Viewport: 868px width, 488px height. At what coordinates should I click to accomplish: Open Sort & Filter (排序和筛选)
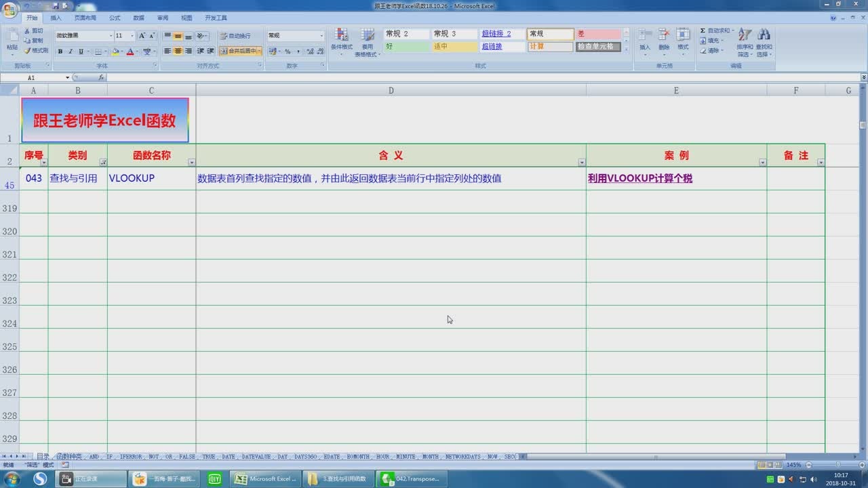745,42
